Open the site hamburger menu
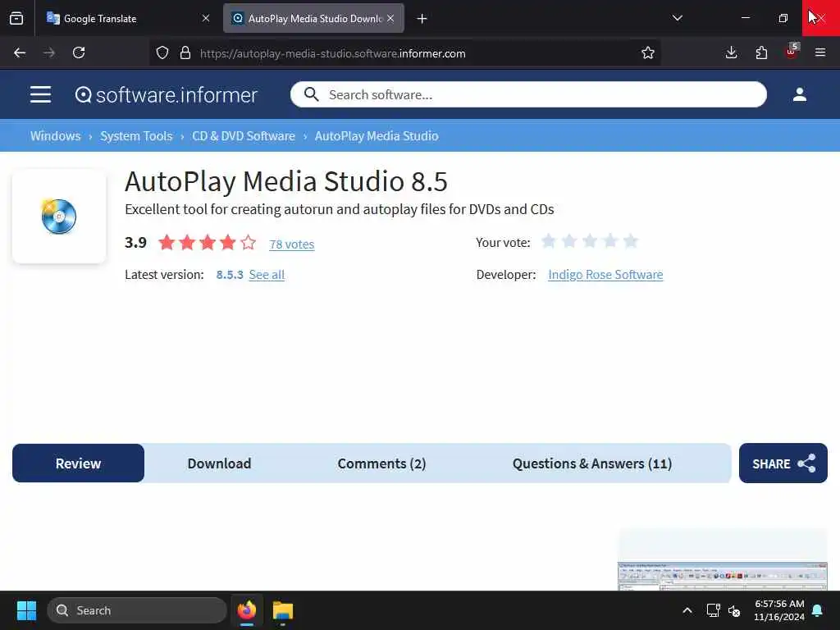Viewport: 840px width, 630px height. click(x=40, y=95)
